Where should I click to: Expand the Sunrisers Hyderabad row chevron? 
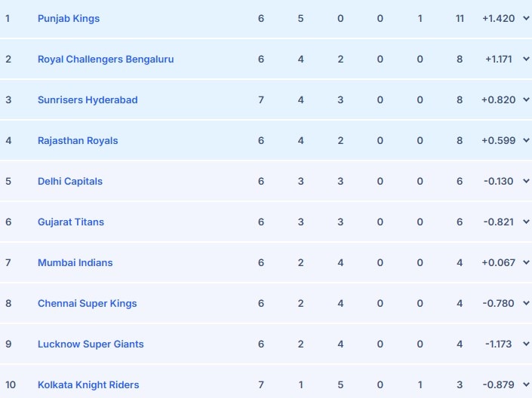[x=526, y=99]
